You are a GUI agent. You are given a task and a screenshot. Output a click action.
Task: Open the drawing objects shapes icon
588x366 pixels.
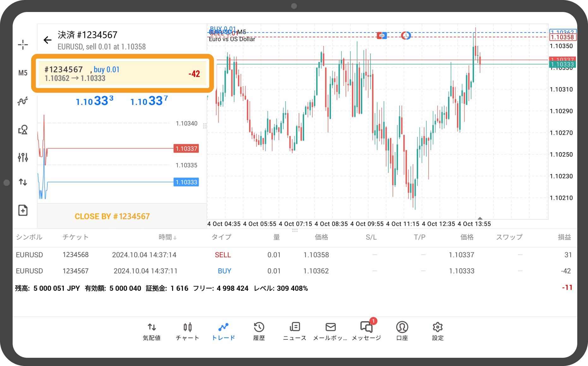[x=23, y=130]
